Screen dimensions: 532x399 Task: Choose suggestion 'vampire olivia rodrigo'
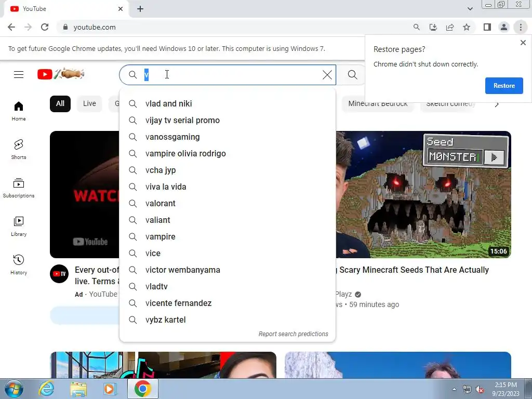(x=228, y=153)
